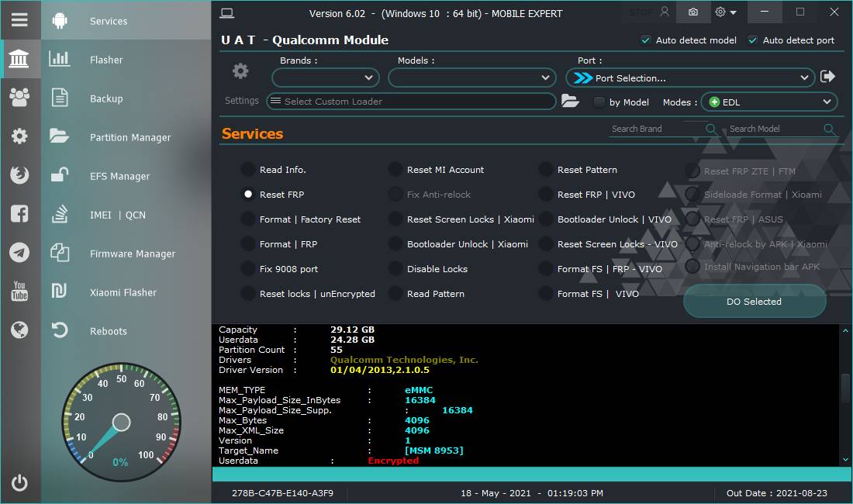853x504 pixels.
Task: Open the hamburger menu icon
Action: point(19,20)
